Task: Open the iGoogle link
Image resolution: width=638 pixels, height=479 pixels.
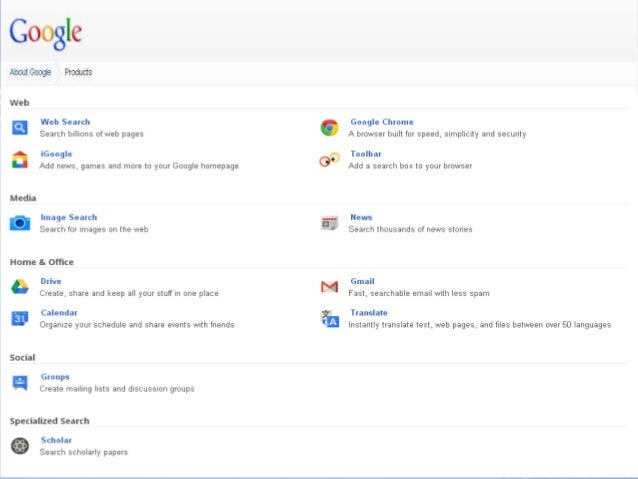Action: 56,154
